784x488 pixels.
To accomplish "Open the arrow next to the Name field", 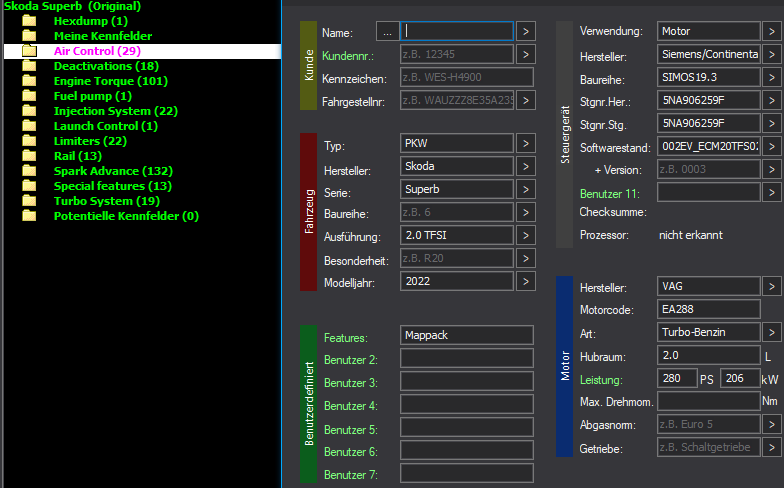I will coord(526,32).
